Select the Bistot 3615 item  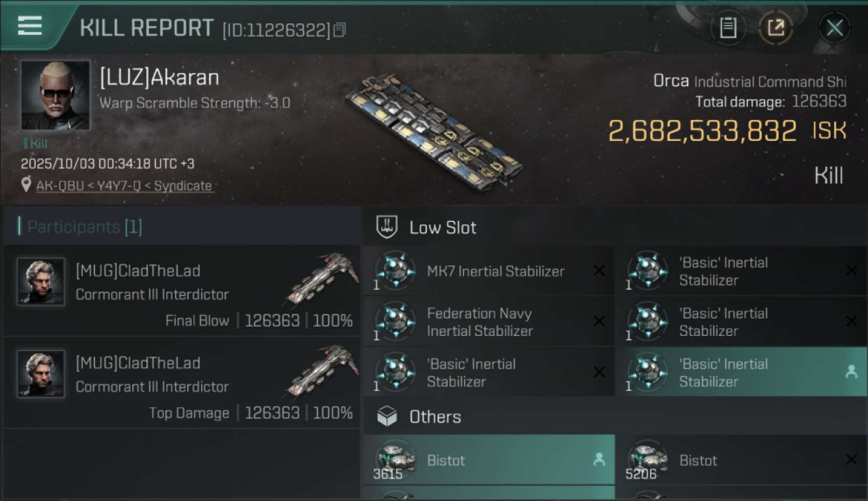(489, 460)
